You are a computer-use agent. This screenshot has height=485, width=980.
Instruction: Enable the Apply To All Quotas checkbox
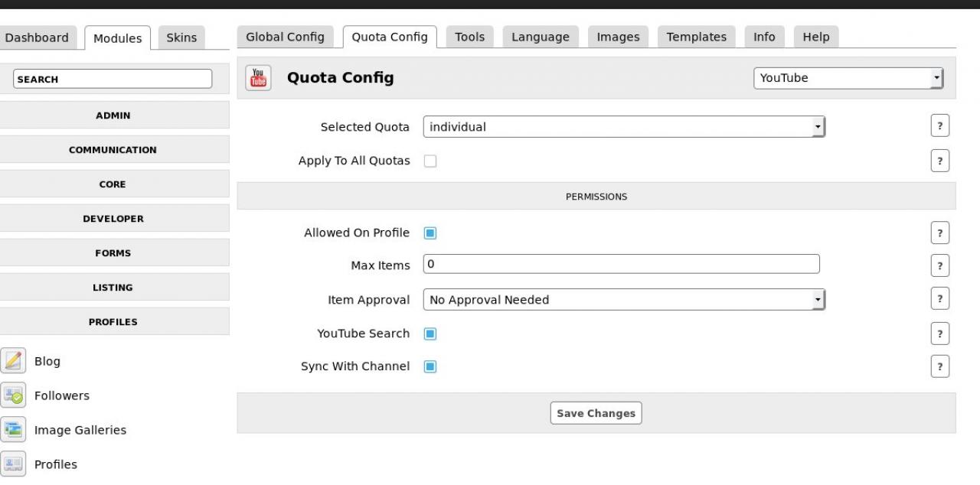pos(430,161)
